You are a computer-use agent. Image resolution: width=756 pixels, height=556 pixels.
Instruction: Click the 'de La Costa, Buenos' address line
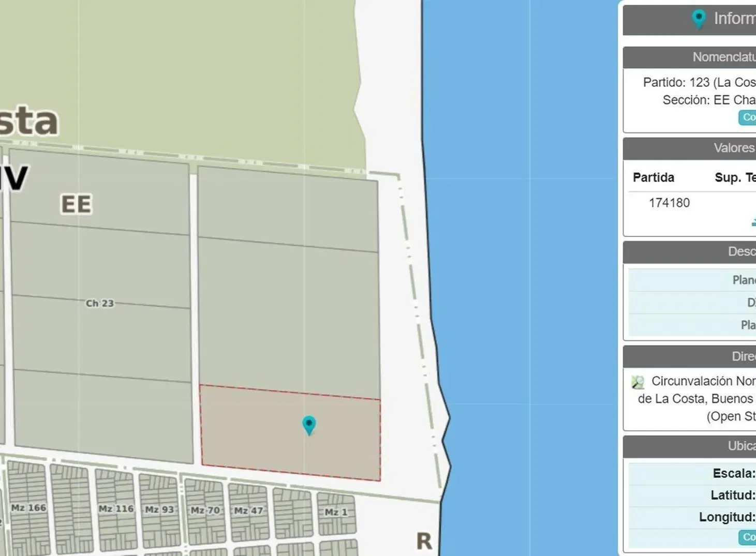coord(696,399)
